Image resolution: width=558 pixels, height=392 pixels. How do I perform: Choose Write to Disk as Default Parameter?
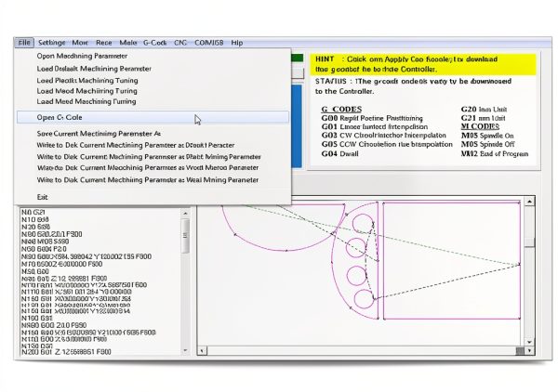tap(135, 145)
